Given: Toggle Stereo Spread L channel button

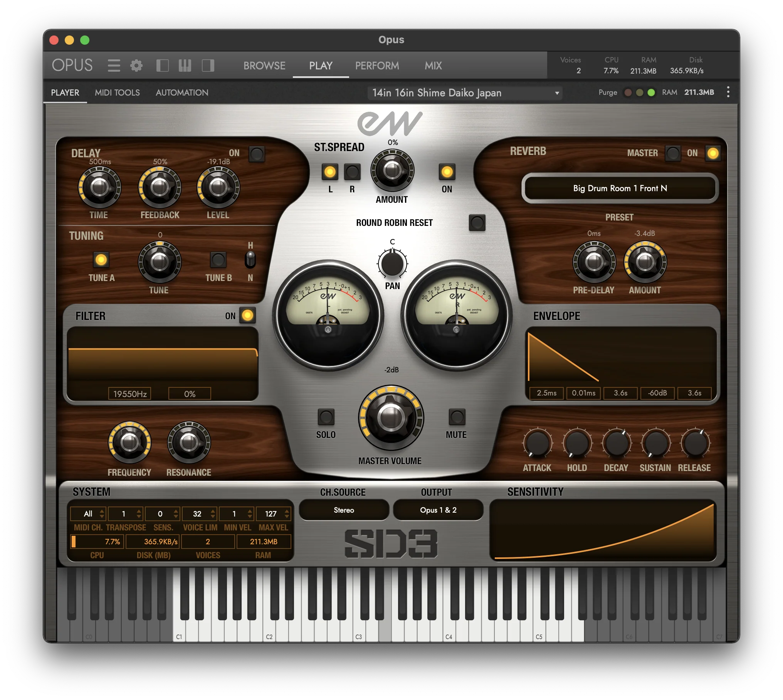Looking at the screenshot, I should coord(330,172).
